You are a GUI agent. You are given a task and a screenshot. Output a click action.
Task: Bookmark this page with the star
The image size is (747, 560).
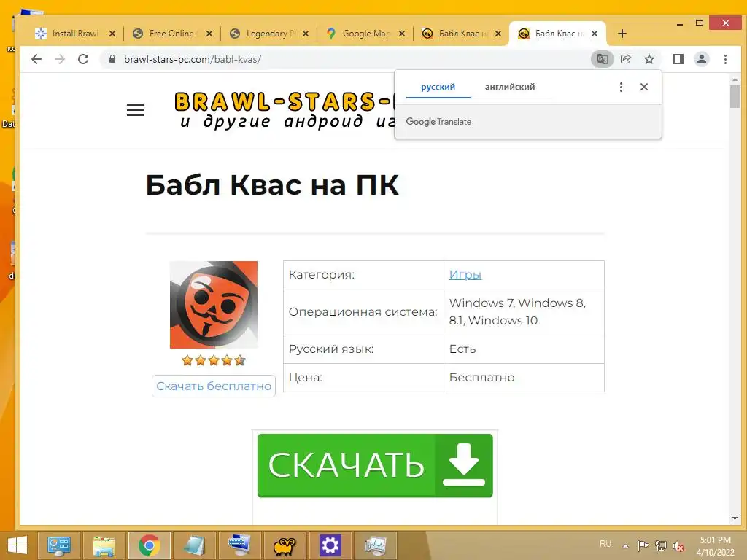649,59
